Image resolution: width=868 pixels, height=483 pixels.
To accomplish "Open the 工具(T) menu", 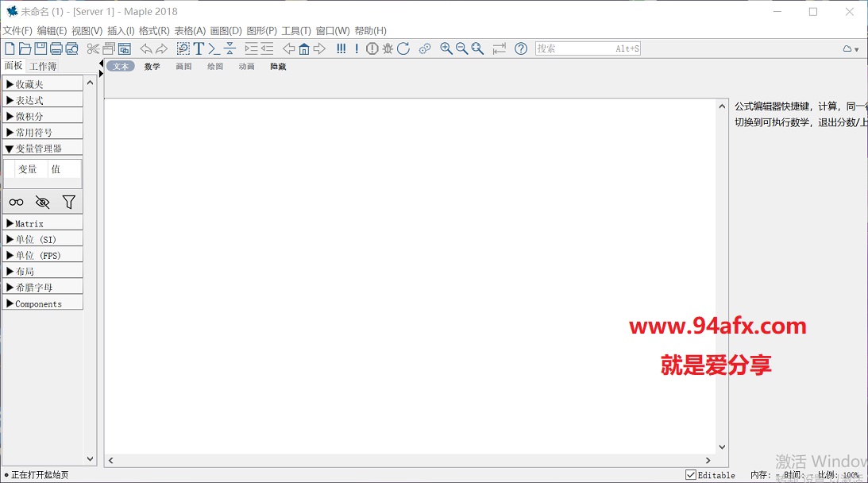I will [296, 30].
